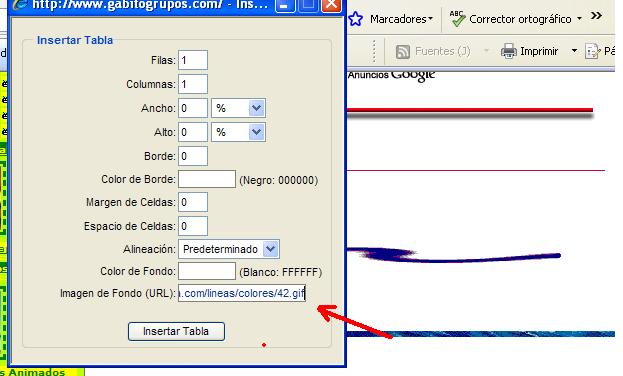Click the Insertar Tabla button
623x376 pixels.
176,331
